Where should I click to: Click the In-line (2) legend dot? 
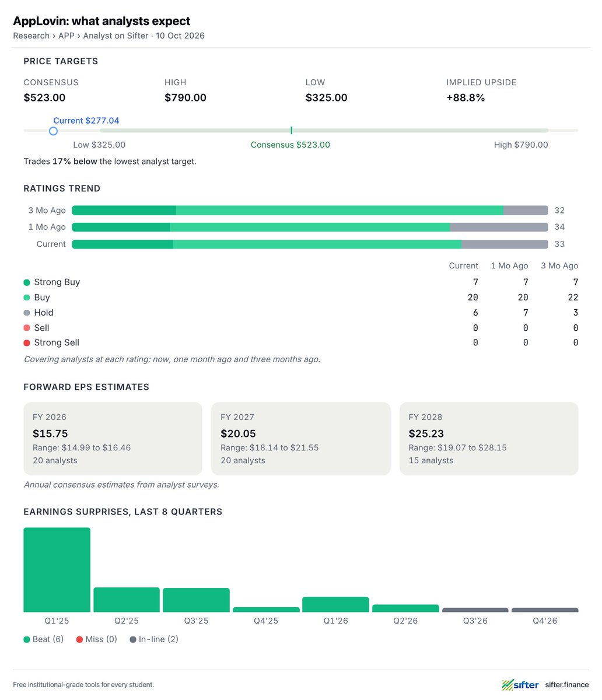133,639
